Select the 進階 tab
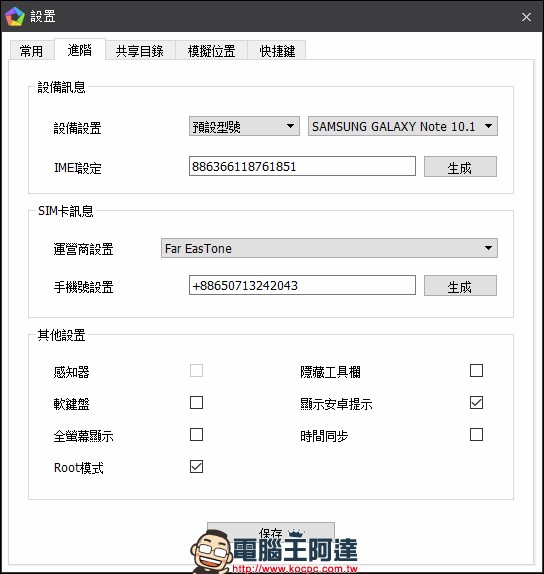The height and width of the screenshot is (574, 544). point(80,50)
